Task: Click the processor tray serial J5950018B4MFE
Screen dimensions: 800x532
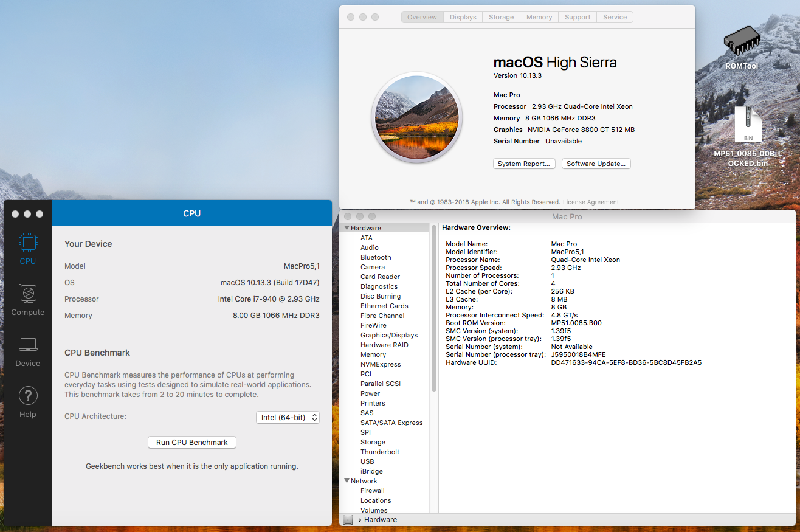Action: [578, 354]
